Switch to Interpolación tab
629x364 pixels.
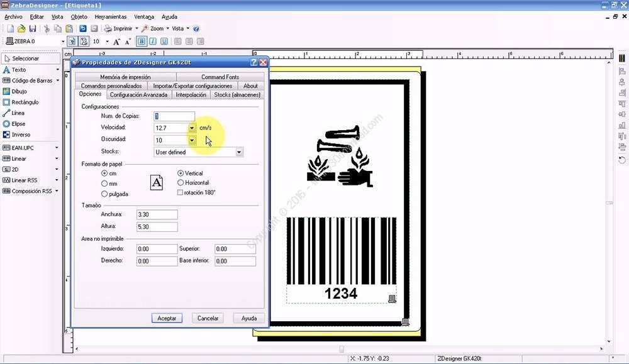point(191,94)
